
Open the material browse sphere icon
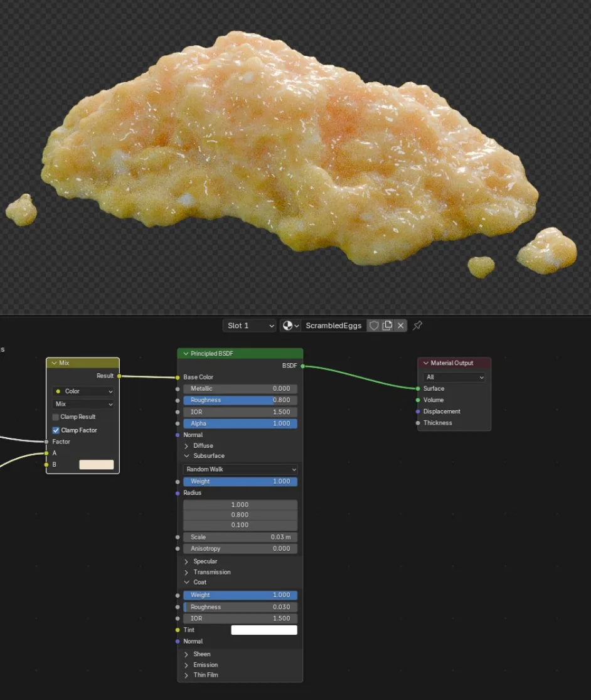pos(290,326)
